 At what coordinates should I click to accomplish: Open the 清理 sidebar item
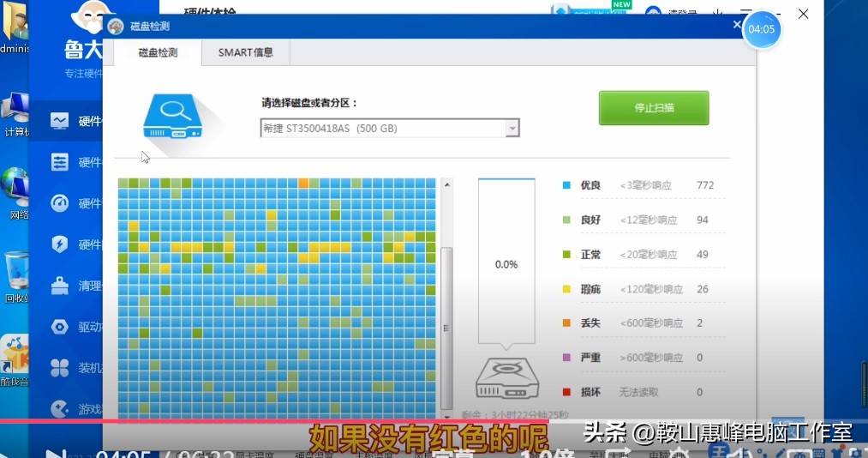[66, 286]
